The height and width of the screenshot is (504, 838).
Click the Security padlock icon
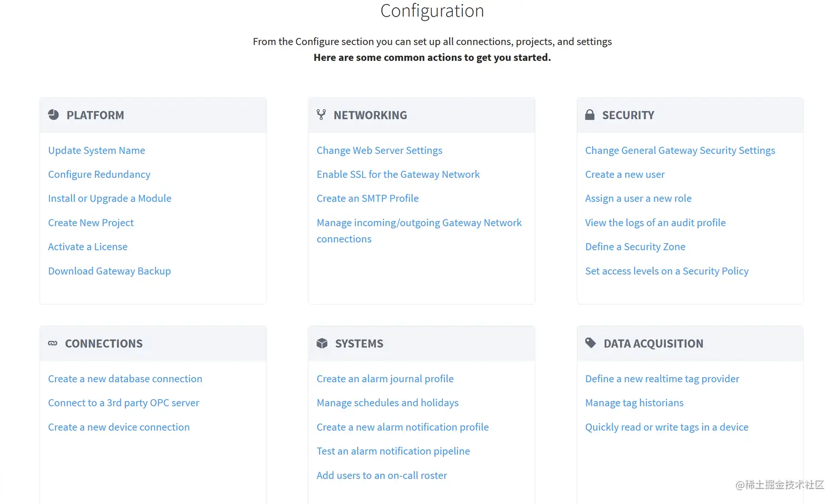tap(590, 115)
